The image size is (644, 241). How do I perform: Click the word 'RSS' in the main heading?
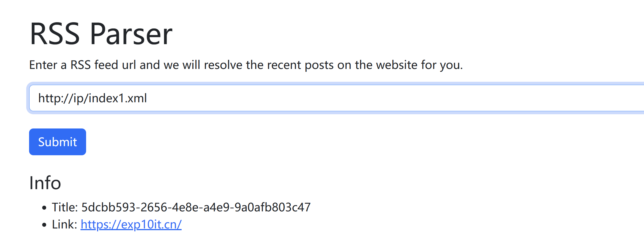tap(55, 34)
